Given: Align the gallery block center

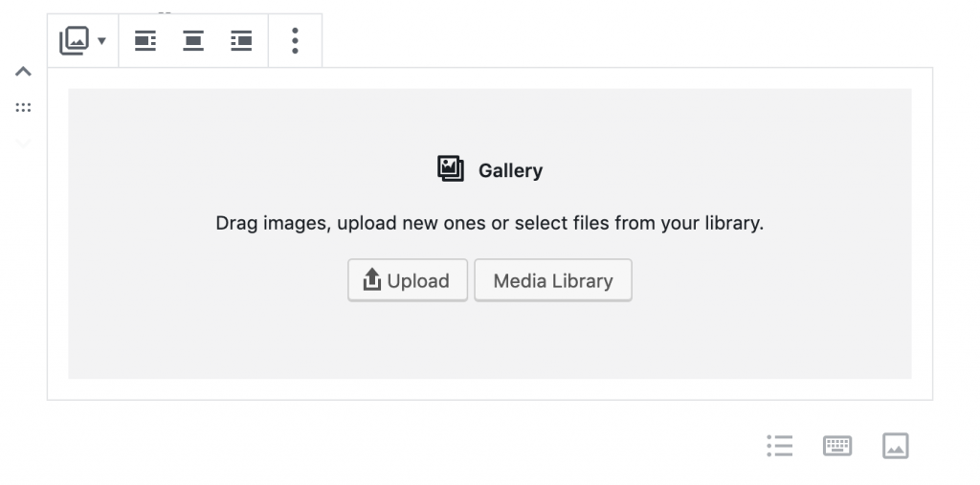Looking at the screenshot, I should [193, 40].
